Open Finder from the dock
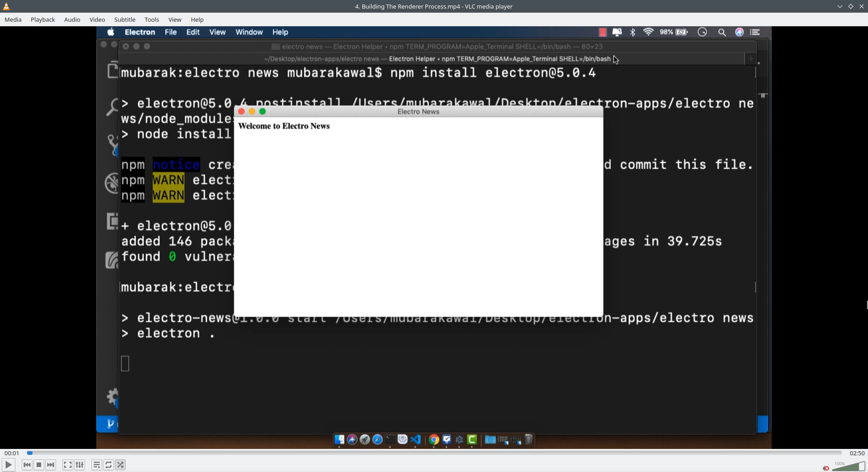The height and width of the screenshot is (472, 868). (340, 439)
